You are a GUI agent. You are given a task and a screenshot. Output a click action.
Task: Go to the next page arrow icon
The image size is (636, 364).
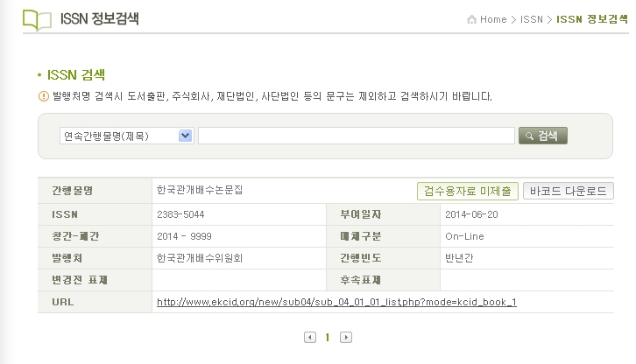pos(346,337)
